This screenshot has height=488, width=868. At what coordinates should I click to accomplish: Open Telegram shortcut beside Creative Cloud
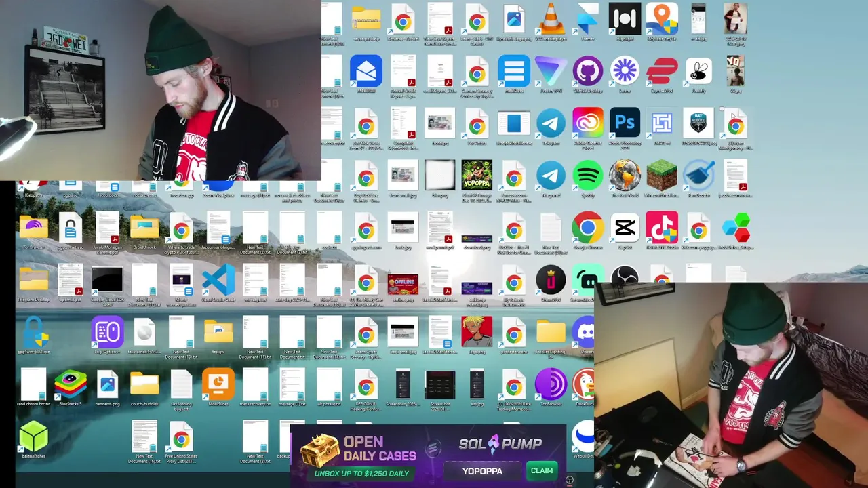(x=551, y=124)
